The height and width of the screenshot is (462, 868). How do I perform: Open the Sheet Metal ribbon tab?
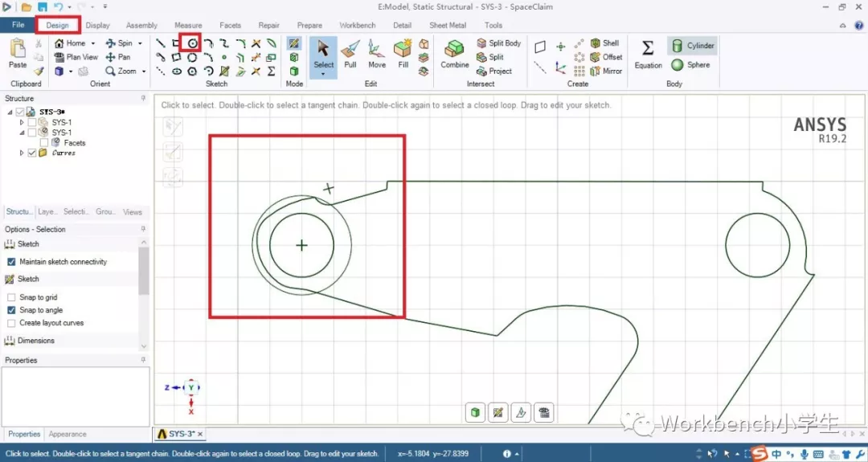(x=448, y=26)
